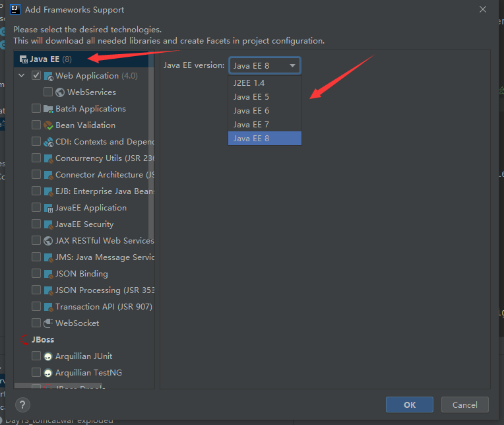Click the JSON Processing icon
Screen dimensions: 504x425
[x=48, y=290]
